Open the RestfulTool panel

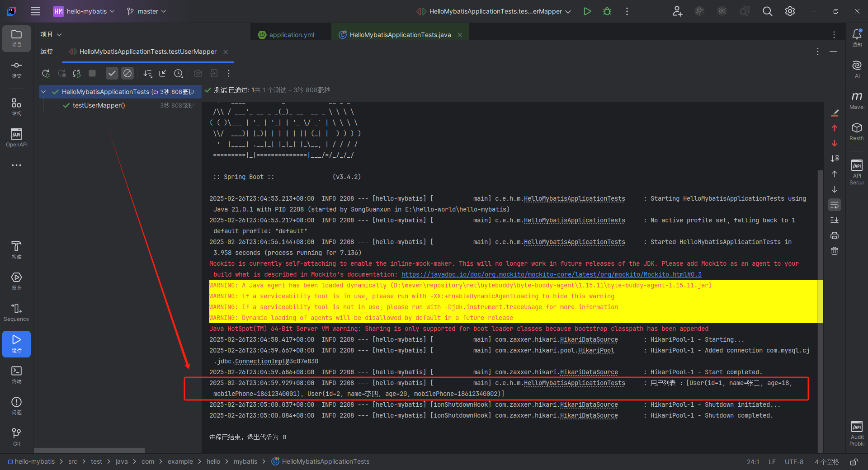click(857, 131)
